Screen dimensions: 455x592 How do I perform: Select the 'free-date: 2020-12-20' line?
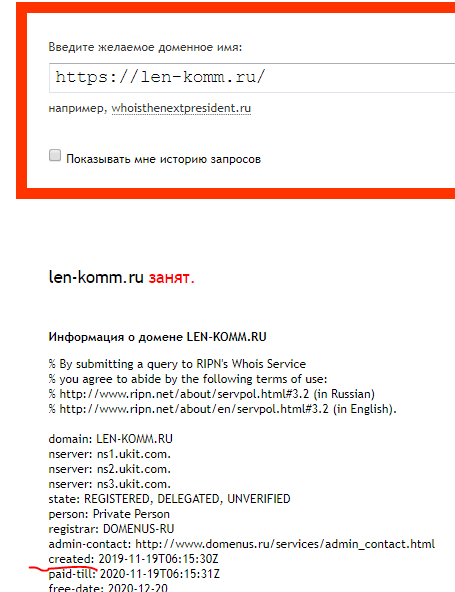[x=108, y=587]
